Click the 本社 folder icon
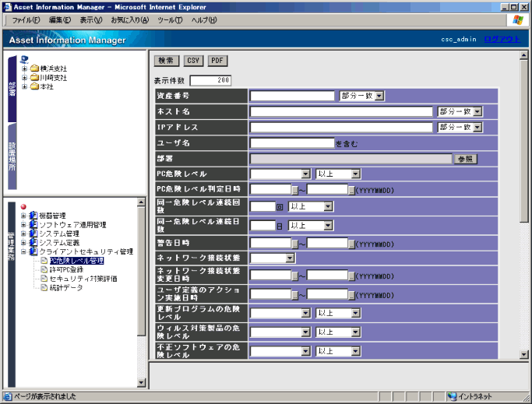 coord(34,86)
